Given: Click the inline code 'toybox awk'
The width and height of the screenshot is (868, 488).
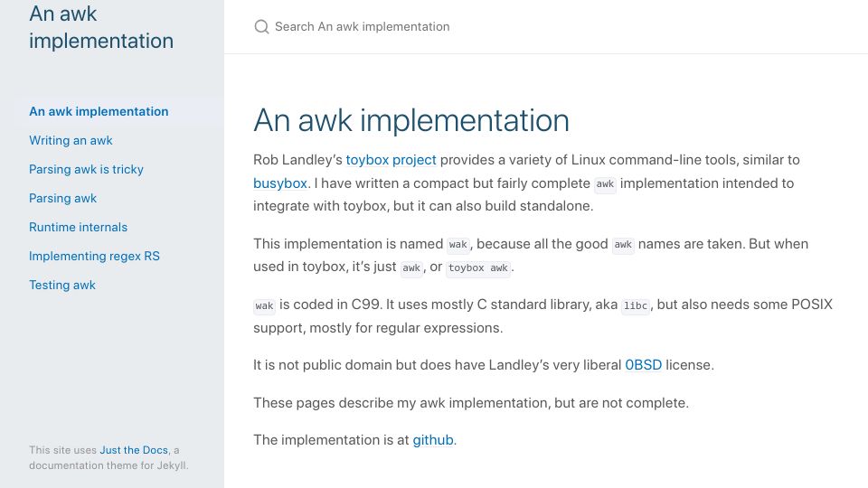Looking at the screenshot, I should coord(478,267).
